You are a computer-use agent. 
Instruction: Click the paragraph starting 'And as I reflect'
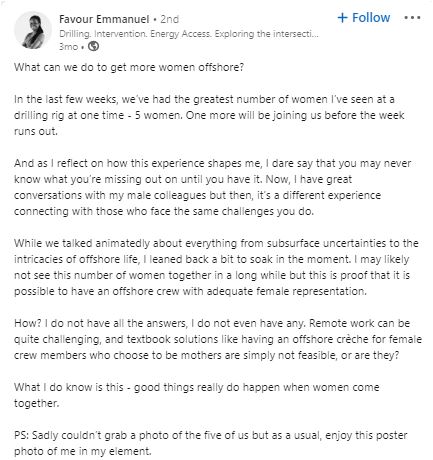point(213,187)
